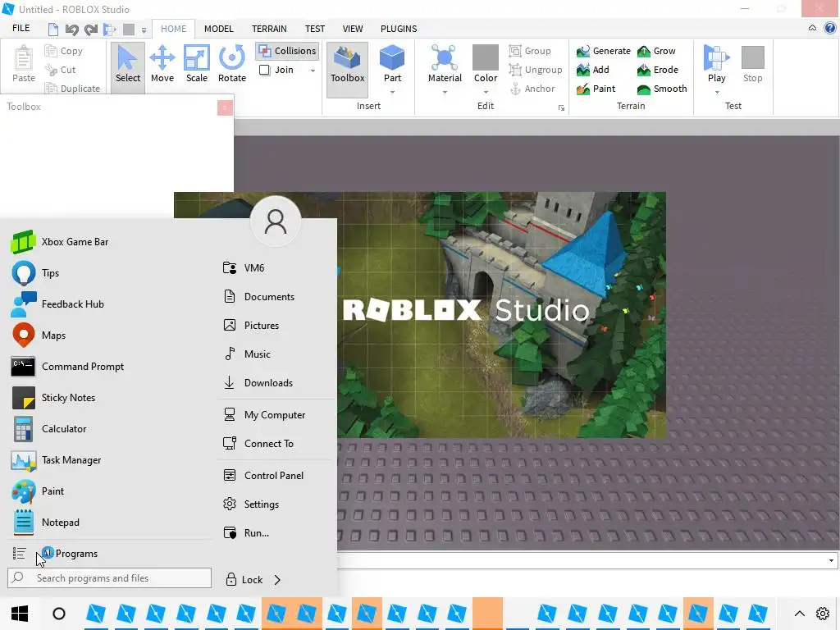Viewport: 840px width, 630px height.
Task: Click the Search programs and files box
Action: coord(109,578)
